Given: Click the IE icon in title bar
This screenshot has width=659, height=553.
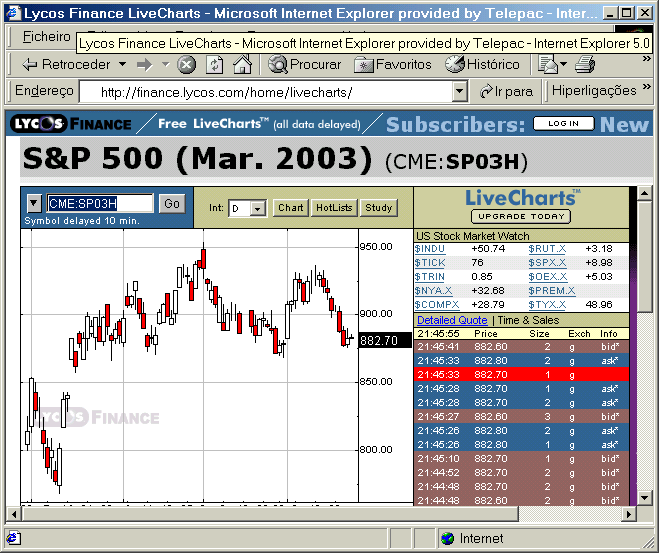Looking at the screenshot, I should click(13, 13).
